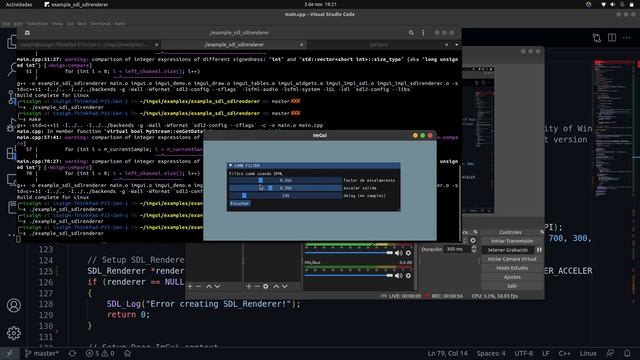Viewport: 640px width, 360px height.
Task: Click C++ language mode in status bar
Action: (x=564, y=353)
